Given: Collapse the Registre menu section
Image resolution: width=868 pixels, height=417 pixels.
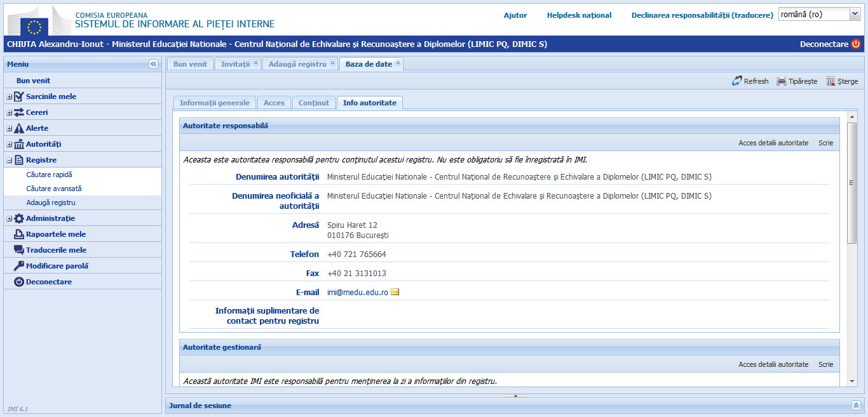Looking at the screenshot, I should [8, 159].
